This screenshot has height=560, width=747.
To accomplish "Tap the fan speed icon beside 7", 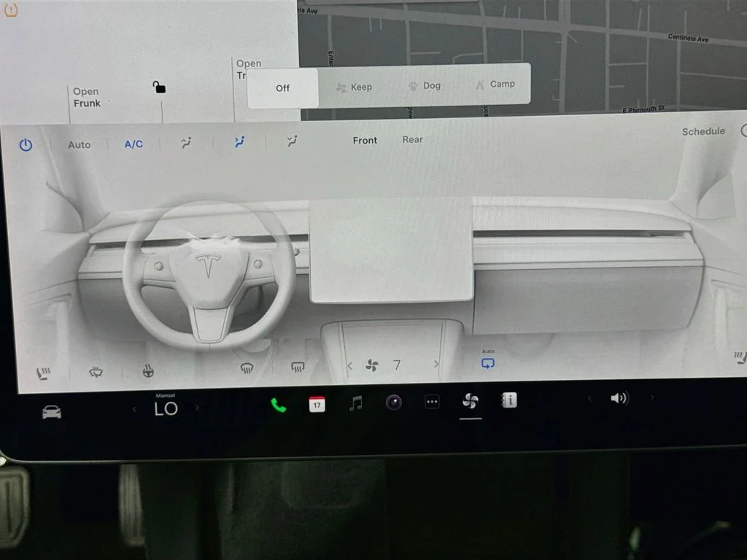I will pos(371,365).
